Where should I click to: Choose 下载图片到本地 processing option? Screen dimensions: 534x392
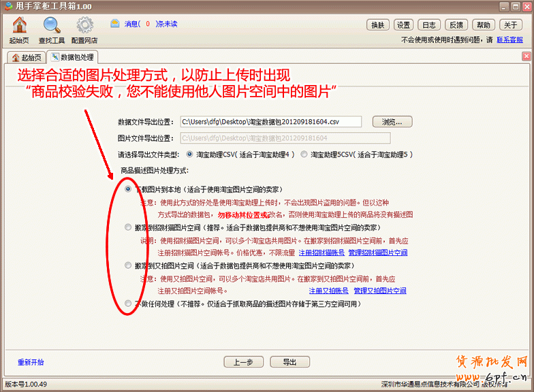[x=128, y=190]
